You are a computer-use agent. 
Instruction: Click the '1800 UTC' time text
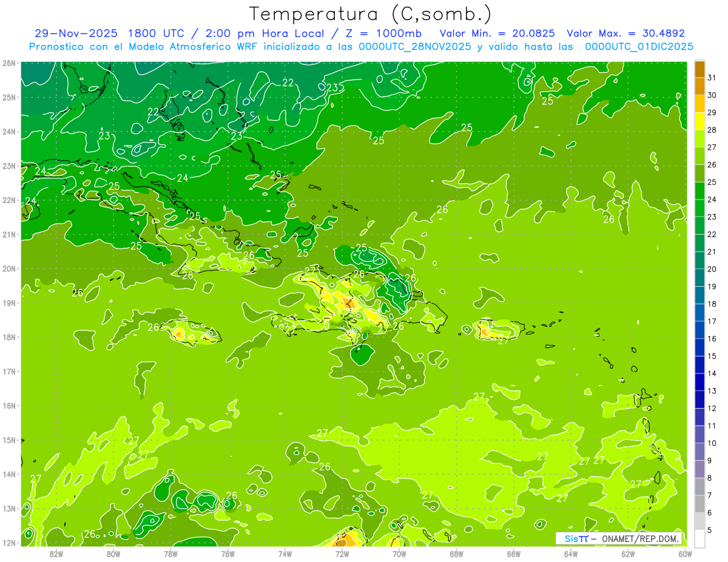157,33
